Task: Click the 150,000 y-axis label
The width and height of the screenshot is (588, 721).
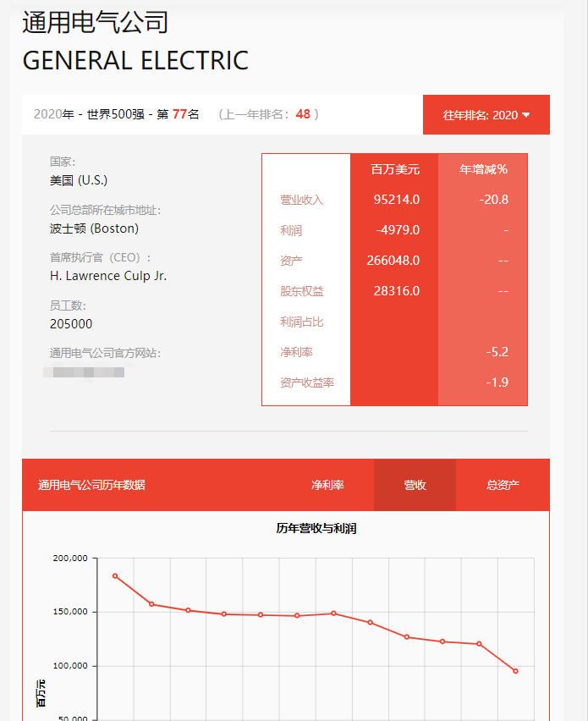Action: 70,612
